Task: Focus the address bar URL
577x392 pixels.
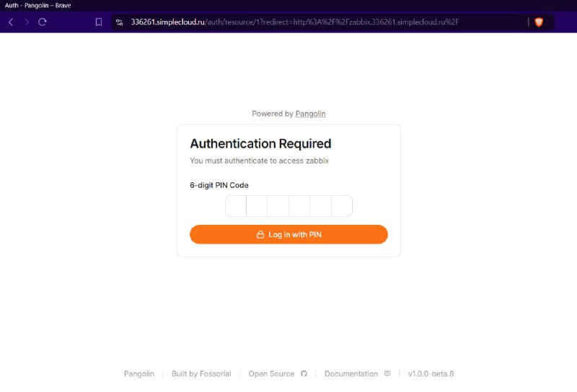Action: click(x=294, y=22)
